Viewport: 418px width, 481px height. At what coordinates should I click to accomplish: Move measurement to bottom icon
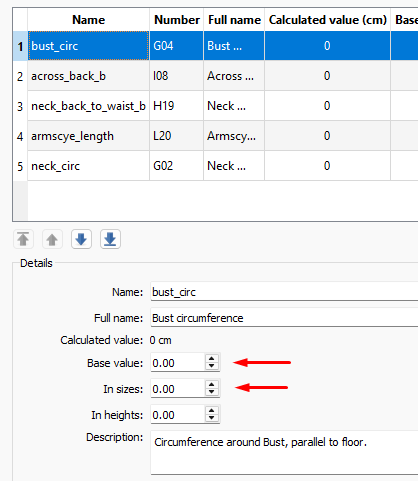(110, 239)
